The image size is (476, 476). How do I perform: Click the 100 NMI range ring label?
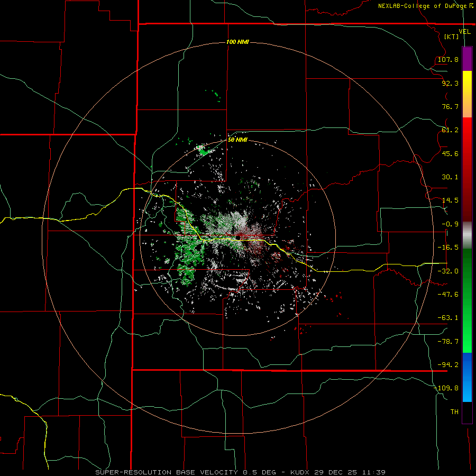click(237, 42)
